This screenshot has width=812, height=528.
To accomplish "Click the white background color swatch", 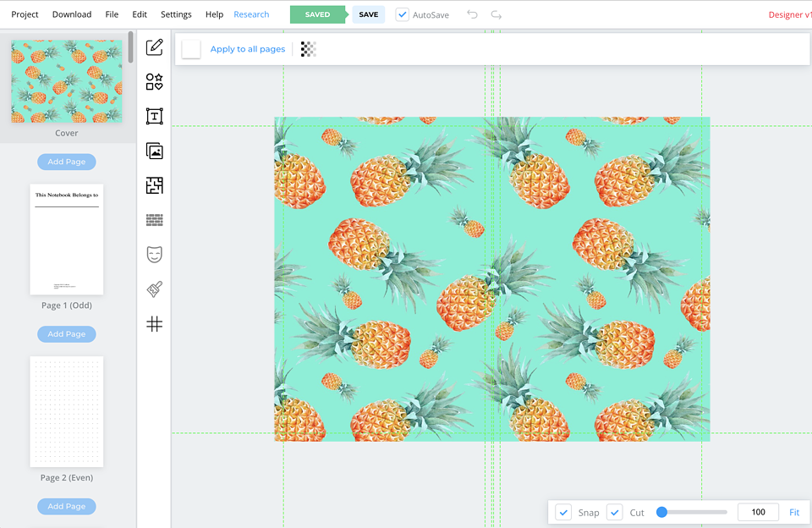I will click(191, 49).
